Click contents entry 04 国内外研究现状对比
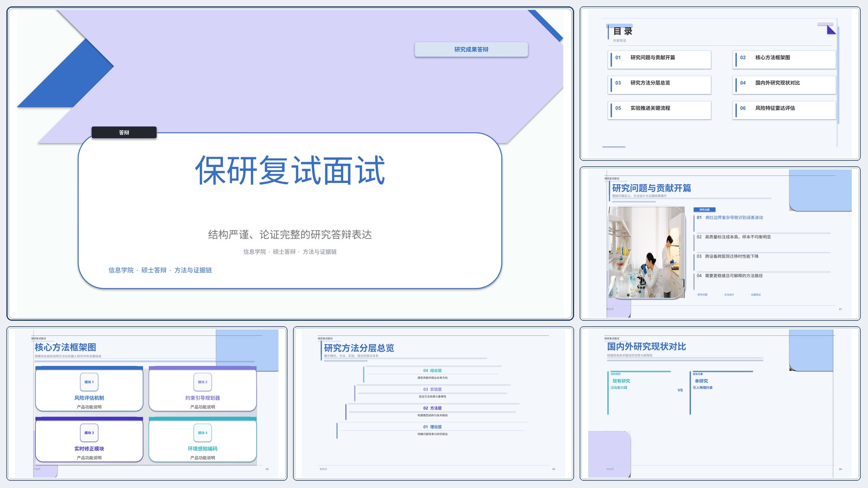Screen dimensions: 868x488 pyautogui.click(x=784, y=84)
